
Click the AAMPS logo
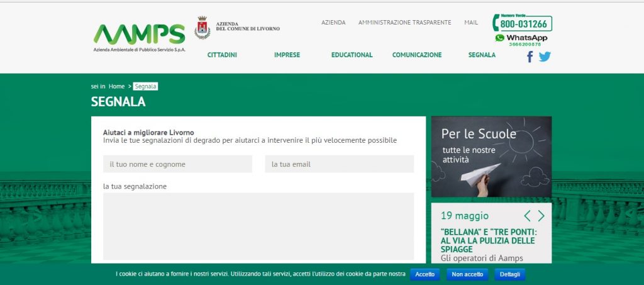click(x=139, y=35)
